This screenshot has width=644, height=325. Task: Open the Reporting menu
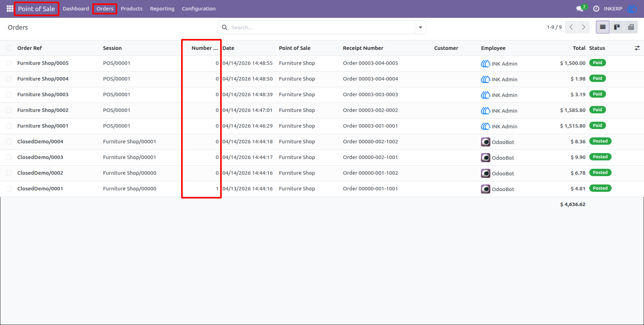tap(162, 9)
